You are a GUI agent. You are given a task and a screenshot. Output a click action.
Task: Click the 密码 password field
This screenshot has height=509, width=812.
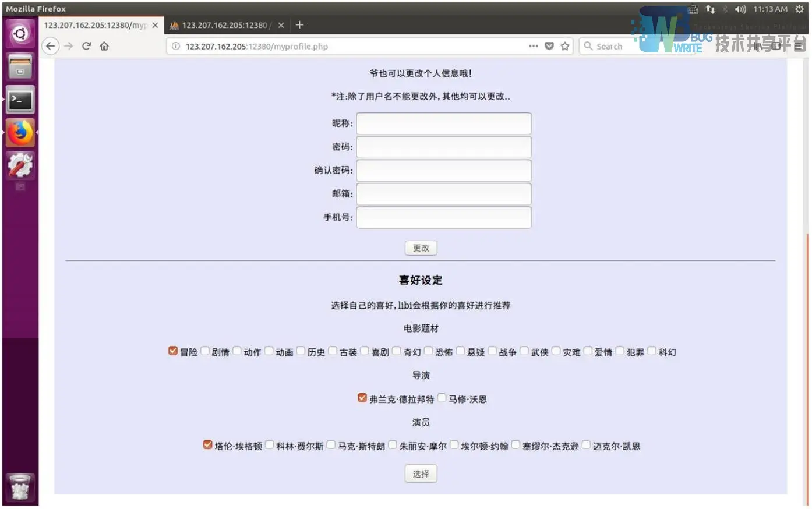click(444, 147)
